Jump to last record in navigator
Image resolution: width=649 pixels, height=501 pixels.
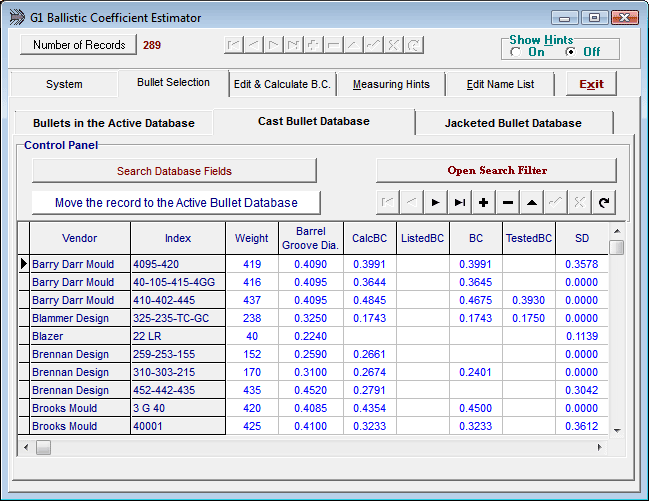460,202
